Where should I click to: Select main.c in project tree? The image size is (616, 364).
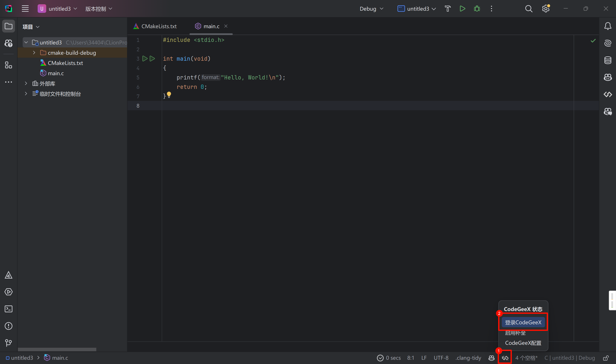click(52, 73)
